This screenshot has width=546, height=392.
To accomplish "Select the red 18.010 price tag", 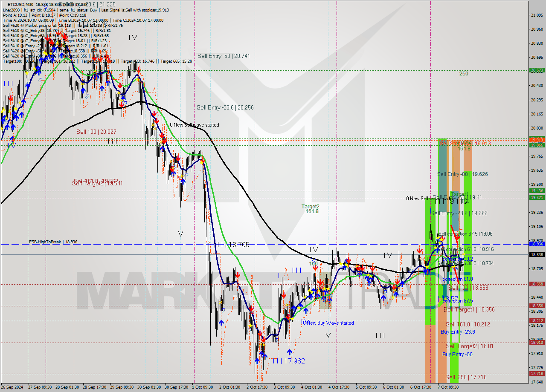I will [x=537, y=342].
